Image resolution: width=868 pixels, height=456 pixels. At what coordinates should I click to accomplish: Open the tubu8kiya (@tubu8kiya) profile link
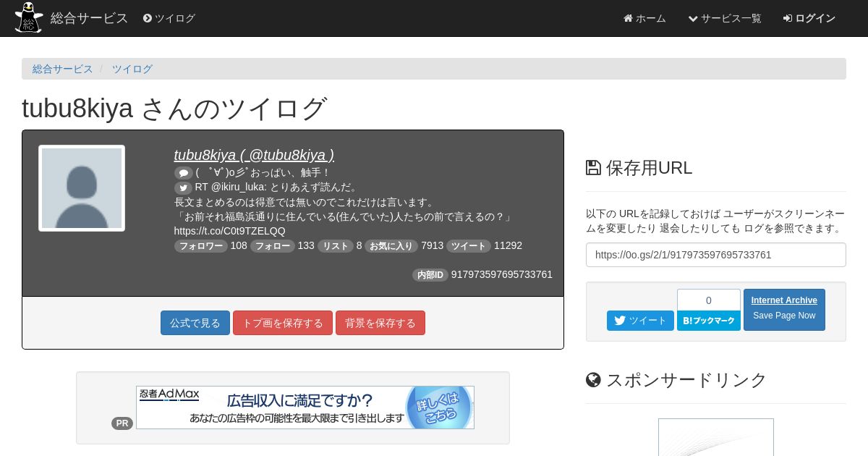pyautogui.click(x=254, y=155)
